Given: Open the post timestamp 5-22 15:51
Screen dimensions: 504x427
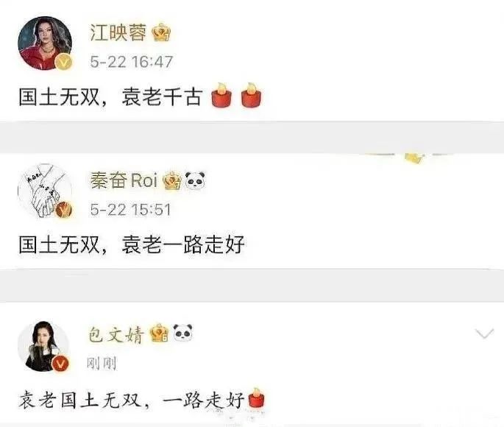Looking at the screenshot, I should click(x=130, y=210).
